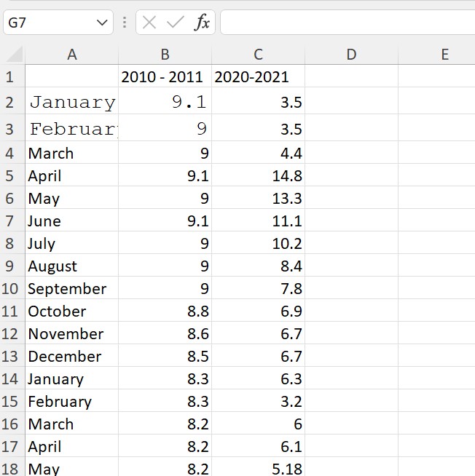Click cell value 8.6

tap(165, 333)
